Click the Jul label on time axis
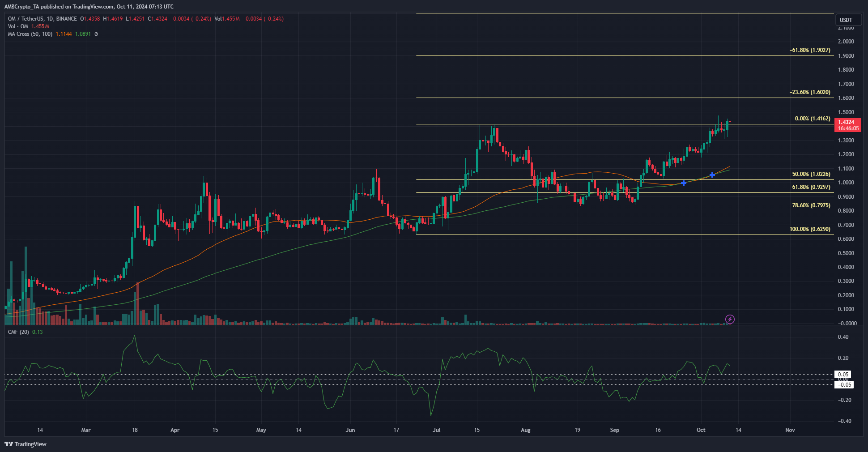 (437, 430)
